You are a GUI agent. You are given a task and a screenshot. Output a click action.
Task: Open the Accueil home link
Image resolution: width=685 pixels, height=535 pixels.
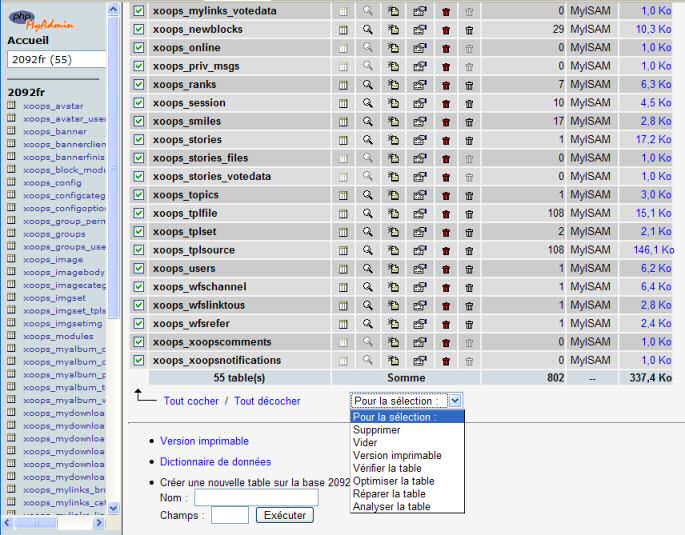(x=28, y=40)
